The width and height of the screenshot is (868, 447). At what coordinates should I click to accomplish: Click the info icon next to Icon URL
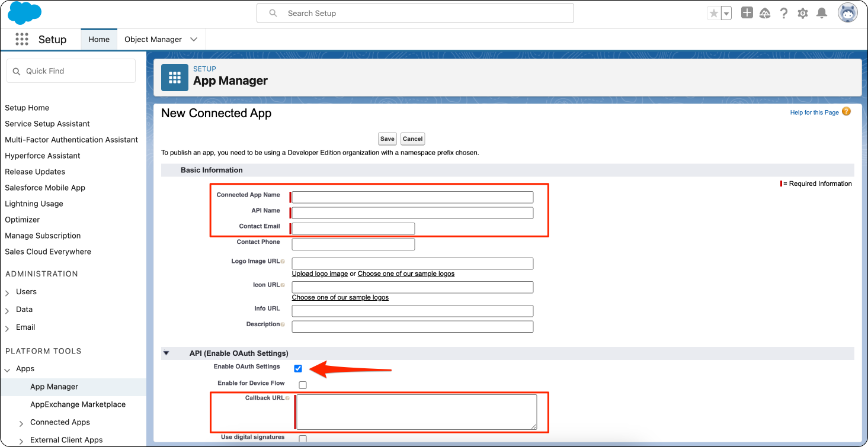pos(283,285)
